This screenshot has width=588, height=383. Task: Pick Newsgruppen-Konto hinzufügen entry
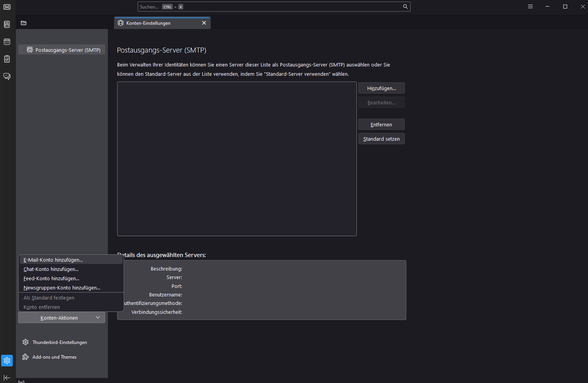coord(62,288)
